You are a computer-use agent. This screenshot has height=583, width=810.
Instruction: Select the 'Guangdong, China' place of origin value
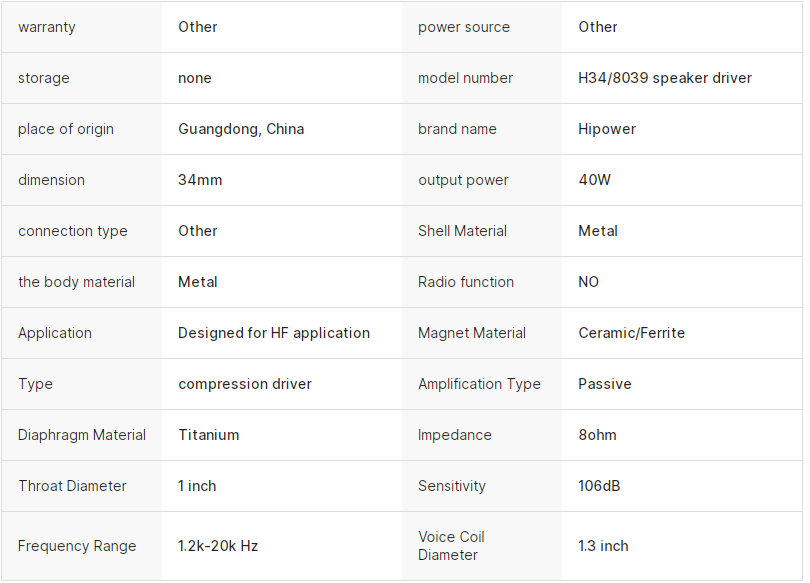tap(241, 129)
